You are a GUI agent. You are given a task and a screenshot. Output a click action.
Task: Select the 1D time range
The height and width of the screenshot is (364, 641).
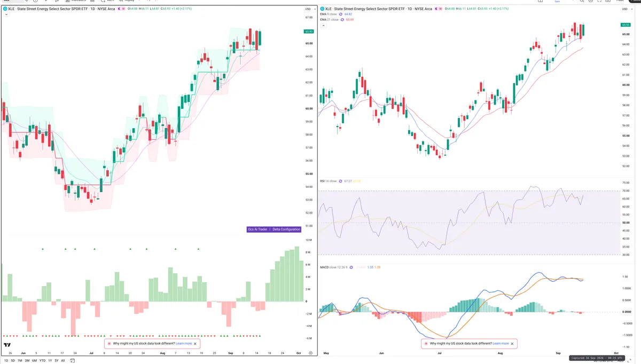click(x=6, y=360)
